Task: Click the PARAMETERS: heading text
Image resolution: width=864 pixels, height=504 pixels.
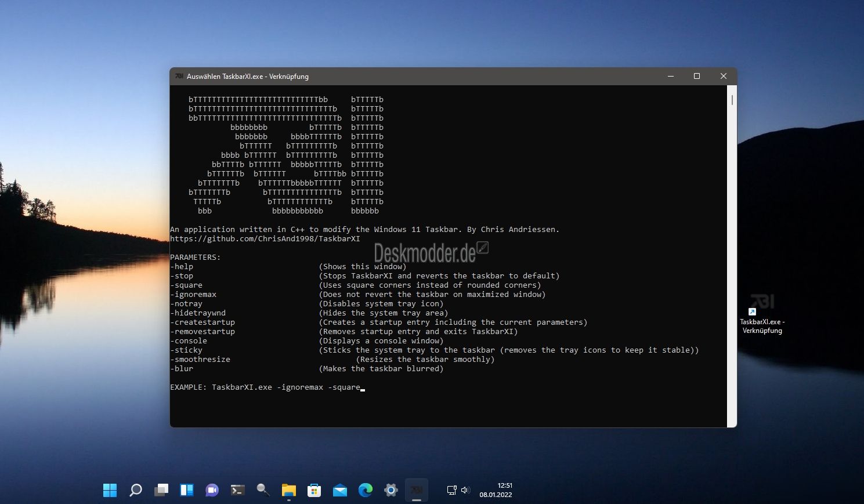Action: [196, 257]
